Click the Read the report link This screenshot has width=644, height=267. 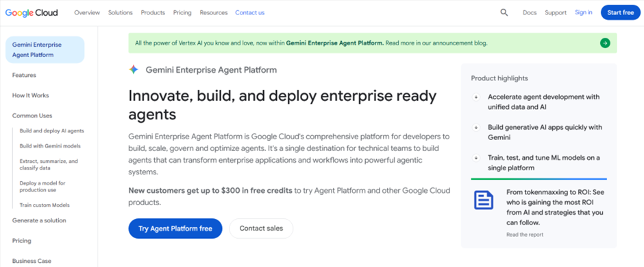[525, 235]
